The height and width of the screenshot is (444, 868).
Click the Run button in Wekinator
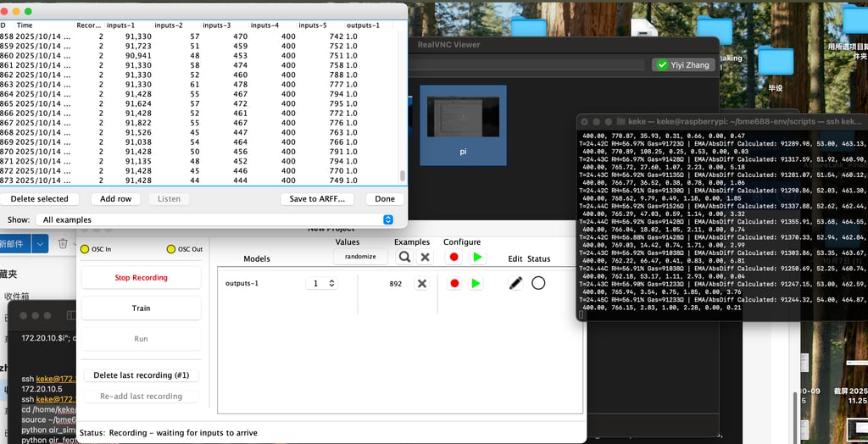tap(142, 339)
